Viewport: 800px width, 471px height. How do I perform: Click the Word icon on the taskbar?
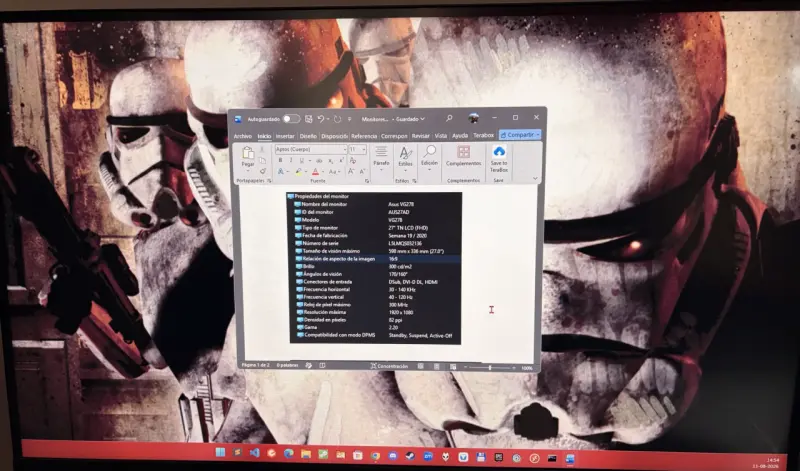click(x=570, y=458)
